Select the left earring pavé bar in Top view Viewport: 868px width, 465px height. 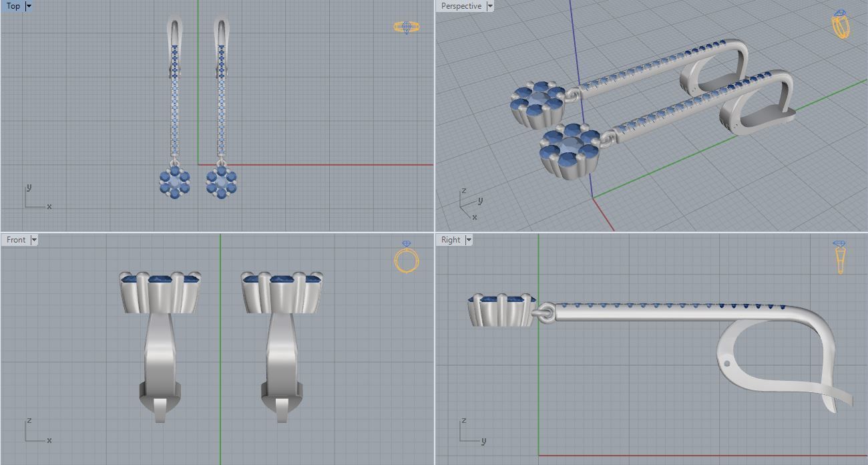(175, 100)
